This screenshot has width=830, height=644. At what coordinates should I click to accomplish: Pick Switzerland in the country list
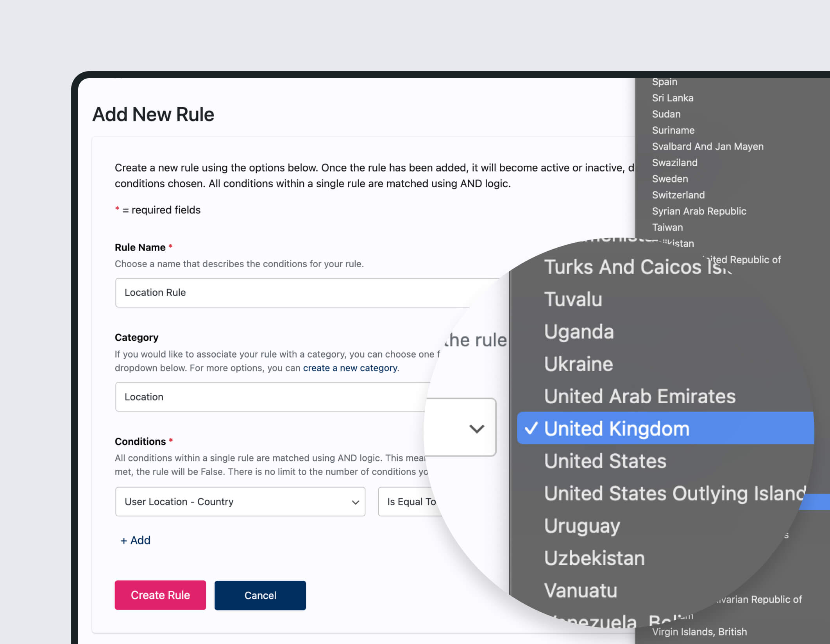tap(678, 195)
